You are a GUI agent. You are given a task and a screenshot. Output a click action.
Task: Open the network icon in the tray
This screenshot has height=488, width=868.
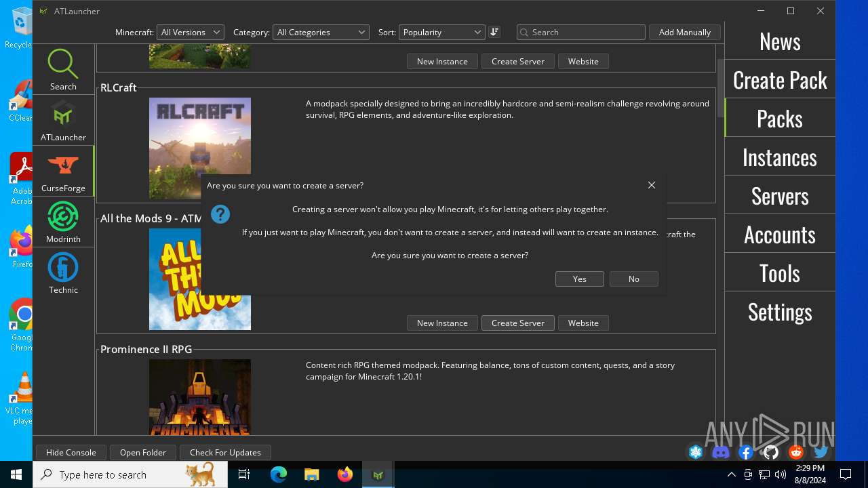(x=764, y=474)
